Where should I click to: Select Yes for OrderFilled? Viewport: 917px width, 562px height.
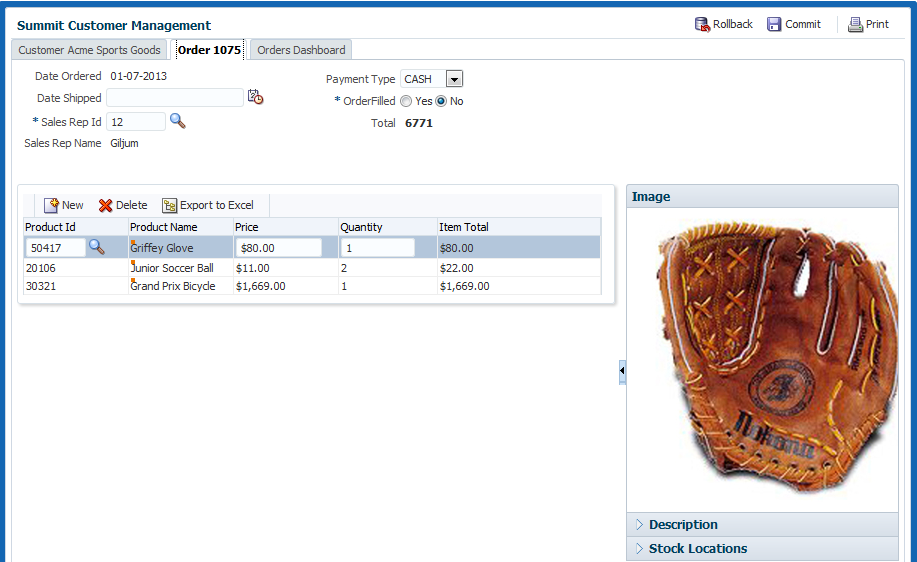[x=406, y=101]
